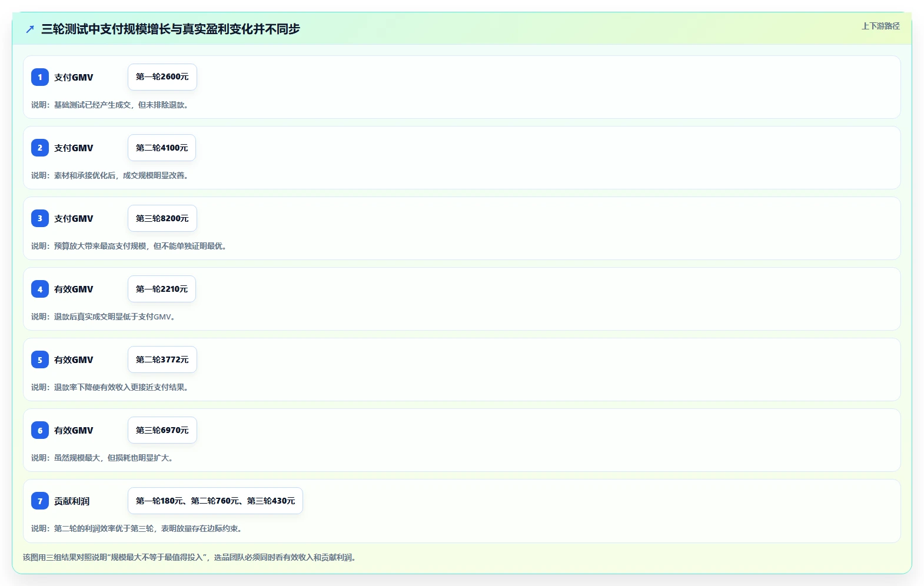Click the 有效GMV label in row 5
The height and width of the screenshot is (586, 924).
point(74,359)
